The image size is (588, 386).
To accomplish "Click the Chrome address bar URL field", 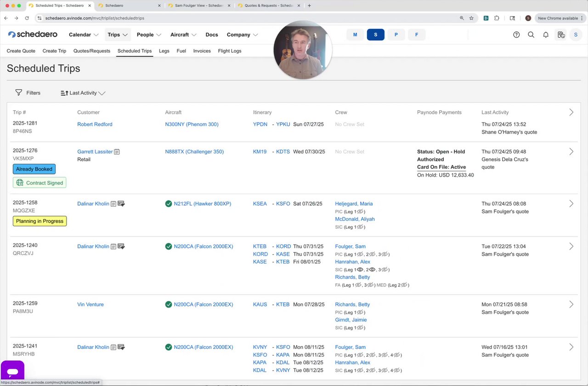I will [x=248, y=18].
